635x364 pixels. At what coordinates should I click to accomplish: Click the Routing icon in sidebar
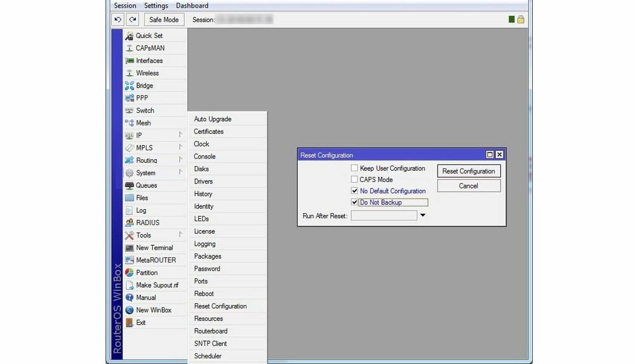[129, 160]
